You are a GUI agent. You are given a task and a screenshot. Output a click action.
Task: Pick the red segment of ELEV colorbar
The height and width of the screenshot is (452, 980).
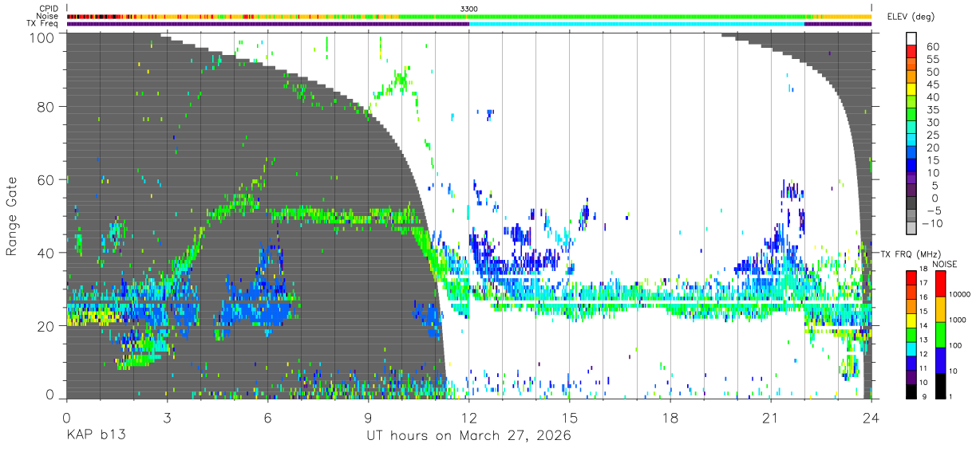911,53
